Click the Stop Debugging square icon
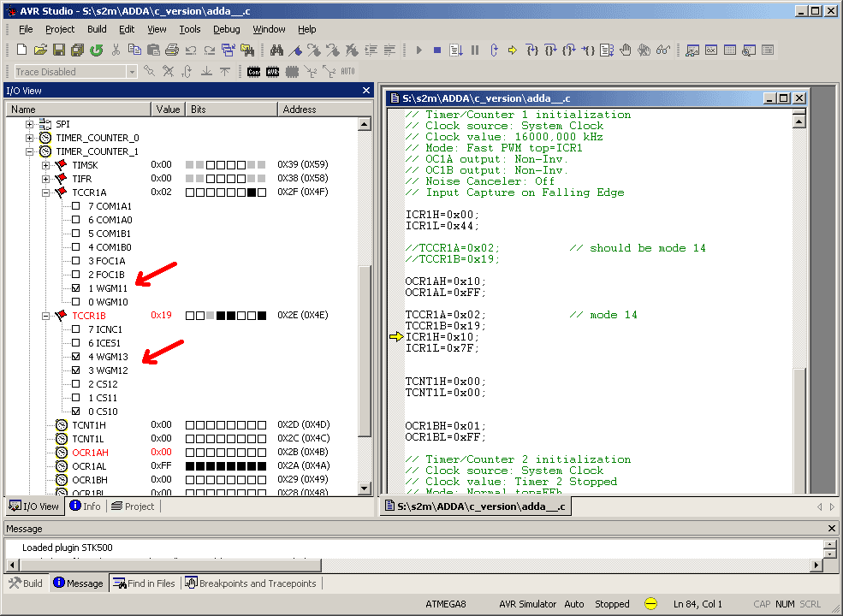Viewport: 843px width, 616px height. [x=437, y=50]
